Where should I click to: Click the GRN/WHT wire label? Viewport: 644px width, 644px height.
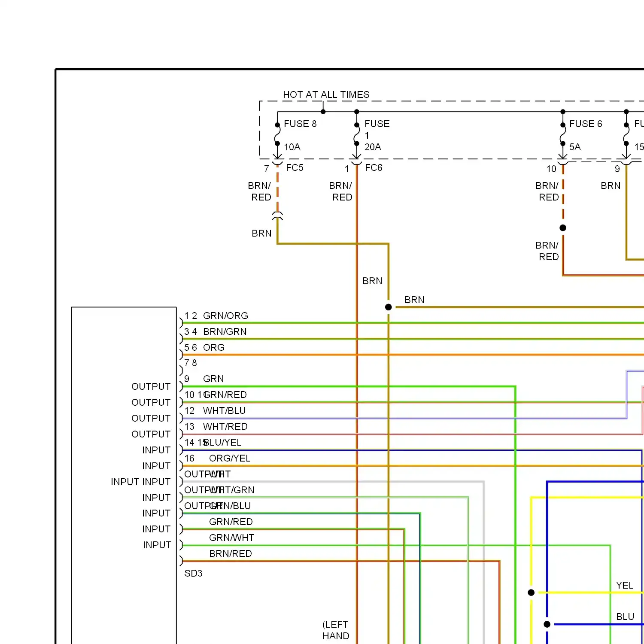coord(231,538)
